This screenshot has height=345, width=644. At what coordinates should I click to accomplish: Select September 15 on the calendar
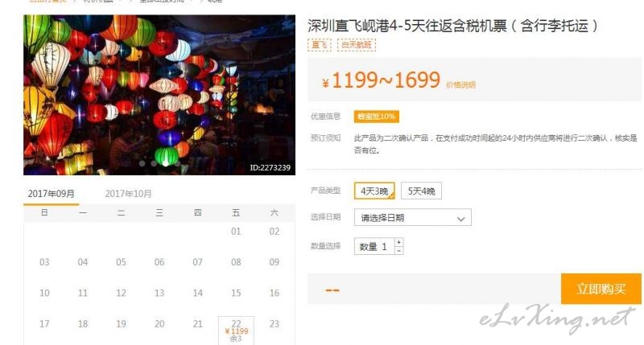click(x=236, y=293)
